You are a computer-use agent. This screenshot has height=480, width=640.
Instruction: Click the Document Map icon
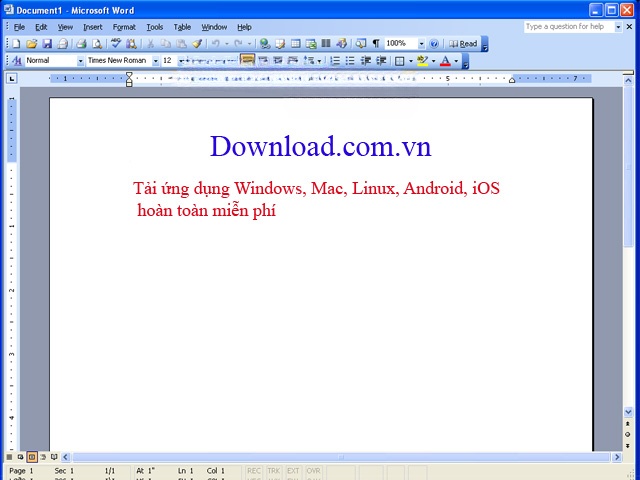(x=360, y=44)
